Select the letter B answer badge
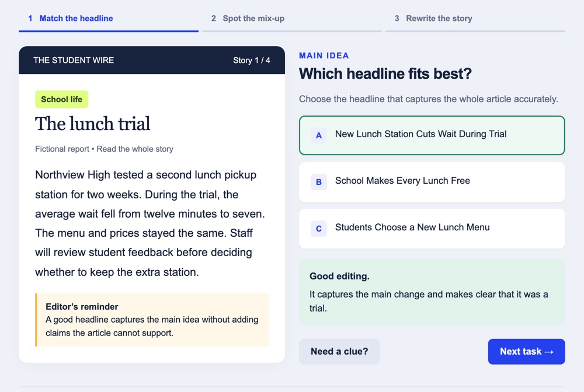This screenshot has height=392, width=584. point(319,182)
